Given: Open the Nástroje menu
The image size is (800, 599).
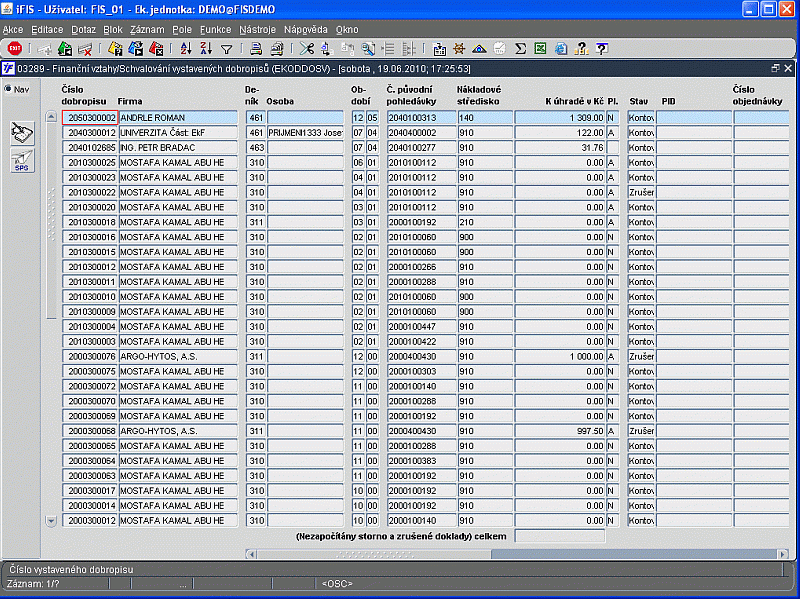Looking at the screenshot, I should pos(257,30).
